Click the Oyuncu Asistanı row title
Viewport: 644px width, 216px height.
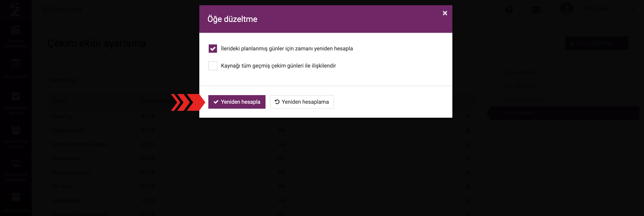click(71, 172)
